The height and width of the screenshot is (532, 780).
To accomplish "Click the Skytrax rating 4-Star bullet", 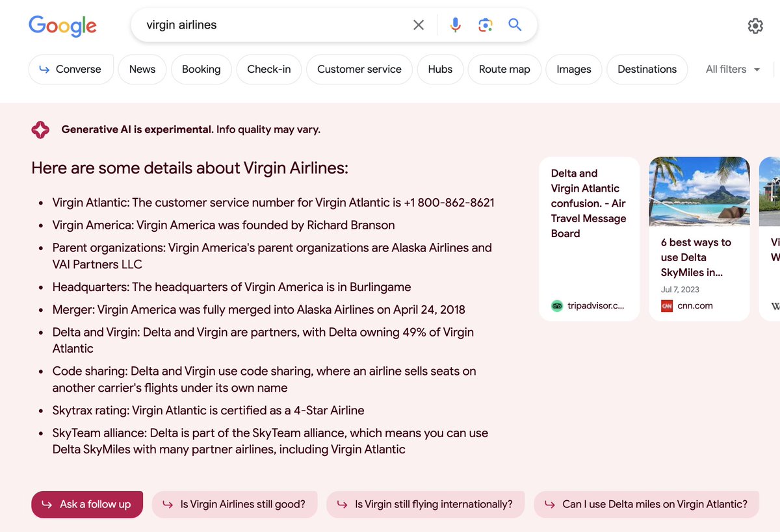I will 209,411.
